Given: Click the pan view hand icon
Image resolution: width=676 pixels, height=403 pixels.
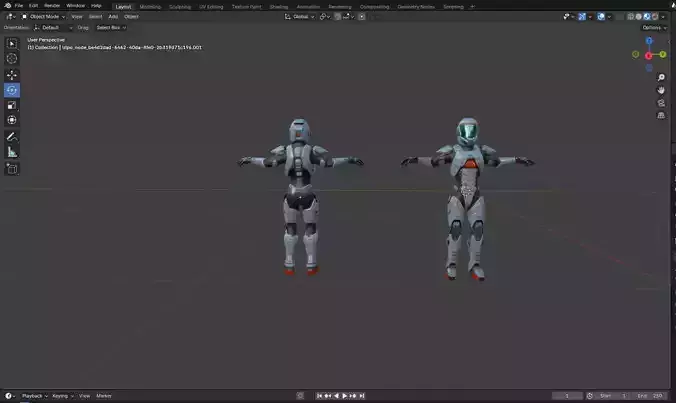Looking at the screenshot, I should click(661, 90).
